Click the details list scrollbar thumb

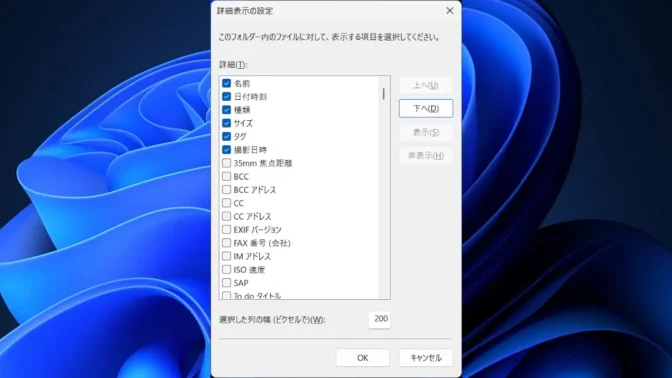pyautogui.click(x=384, y=94)
